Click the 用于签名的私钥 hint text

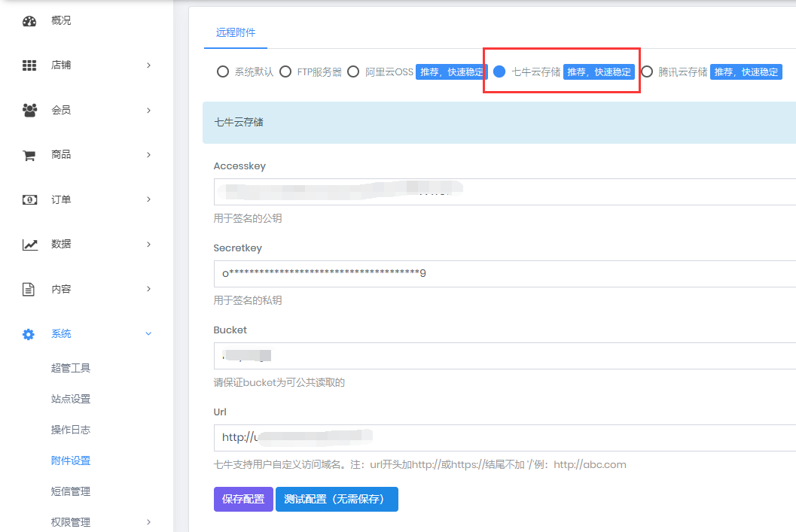pyautogui.click(x=248, y=300)
